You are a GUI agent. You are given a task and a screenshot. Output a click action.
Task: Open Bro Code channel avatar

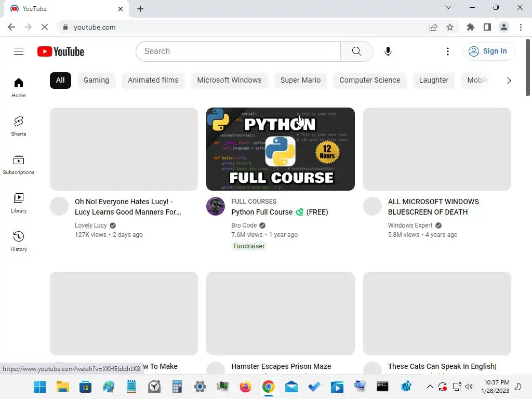(216, 206)
